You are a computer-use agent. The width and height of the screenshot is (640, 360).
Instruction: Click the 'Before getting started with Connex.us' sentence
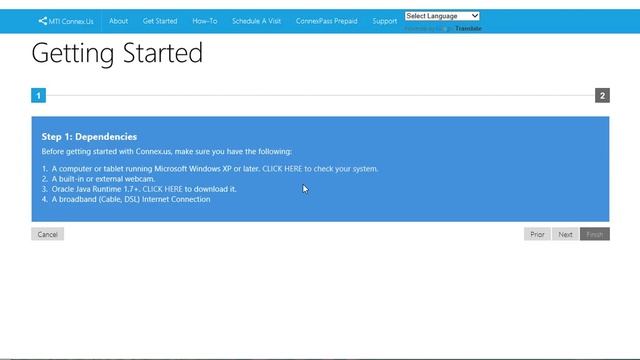(x=167, y=151)
